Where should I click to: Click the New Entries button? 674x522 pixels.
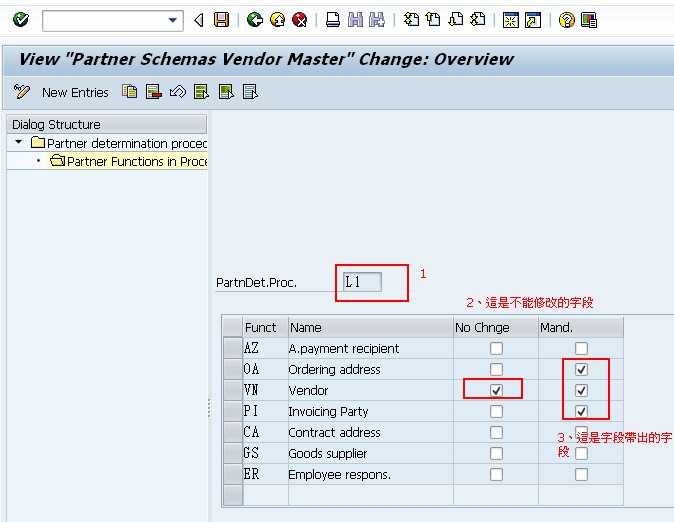[x=75, y=92]
